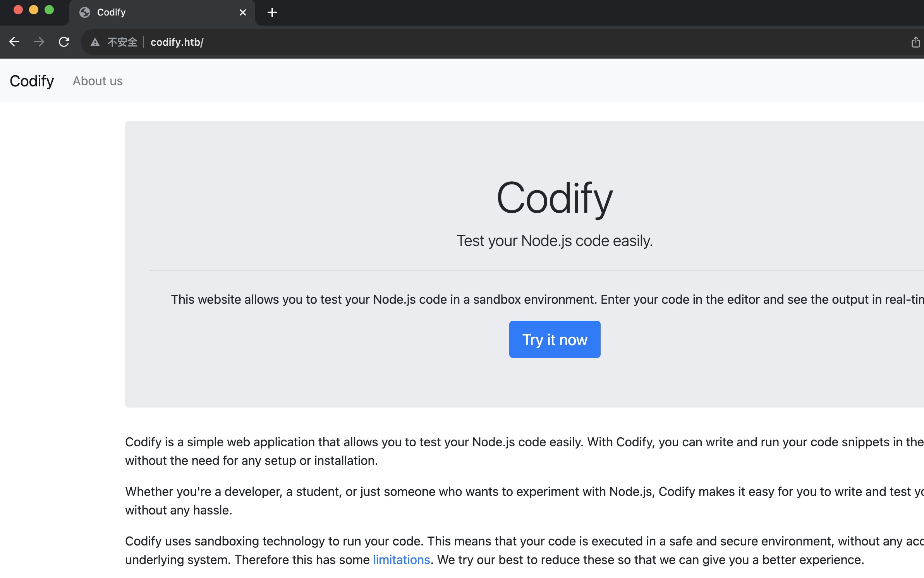This screenshot has width=924, height=578.
Task: Click the Codify brand in navbar
Action: (32, 81)
